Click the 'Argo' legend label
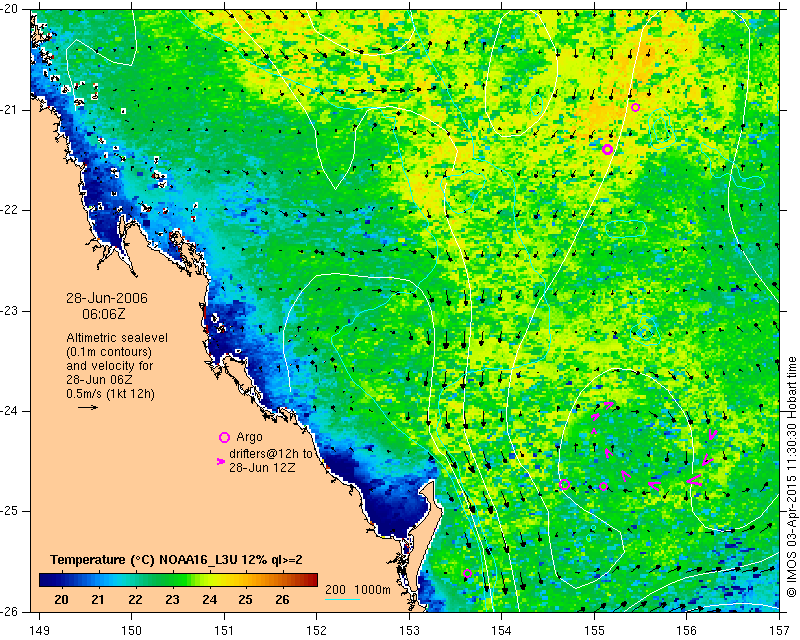This screenshot has width=800, height=640. pos(249,437)
